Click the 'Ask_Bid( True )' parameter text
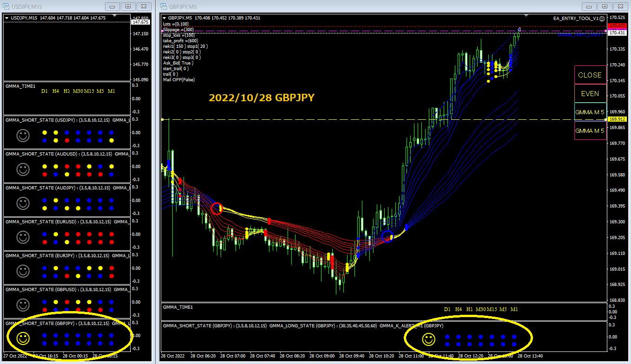This screenshot has width=631, height=364. pyautogui.click(x=178, y=63)
